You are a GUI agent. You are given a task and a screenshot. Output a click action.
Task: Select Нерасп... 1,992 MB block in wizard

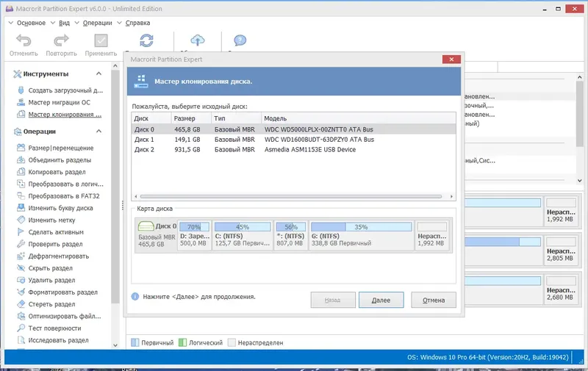point(432,235)
